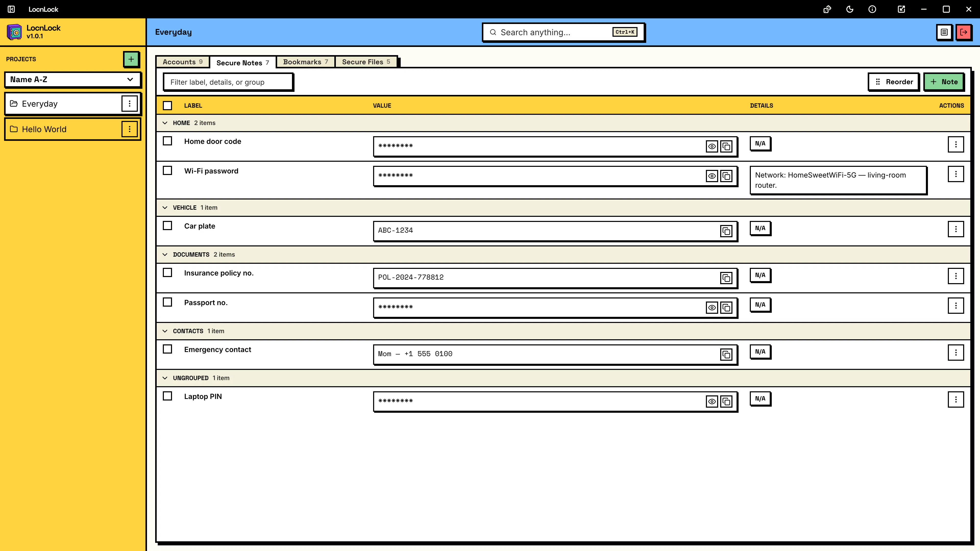Screen dimensions: 980x551
Task: Tick the select-all checkbox in table header
Action: pos(167,106)
